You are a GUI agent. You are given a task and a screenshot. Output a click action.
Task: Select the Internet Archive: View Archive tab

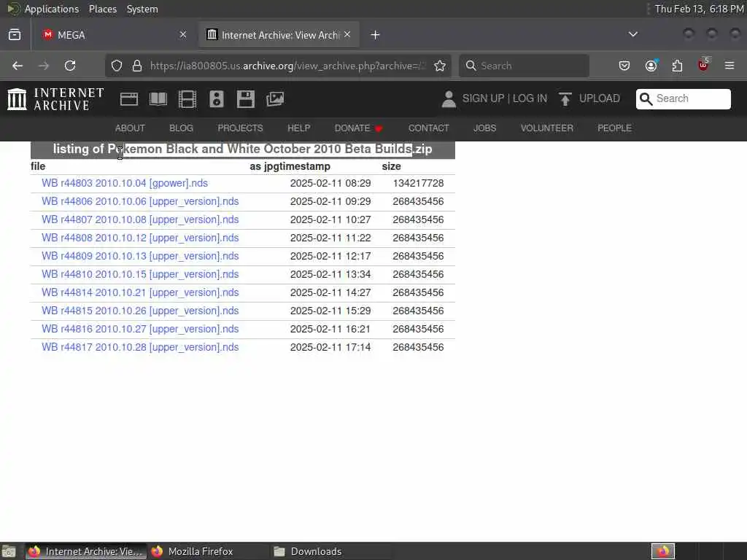pos(279,35)
